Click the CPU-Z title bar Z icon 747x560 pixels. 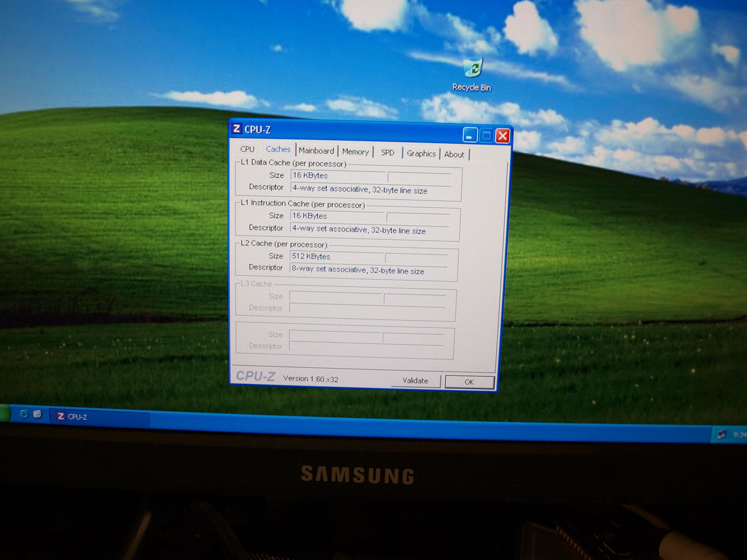tap(236, 129)
